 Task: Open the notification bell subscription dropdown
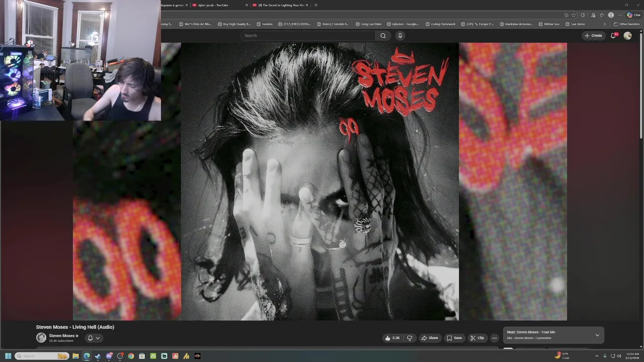click(x=94, y=338)
